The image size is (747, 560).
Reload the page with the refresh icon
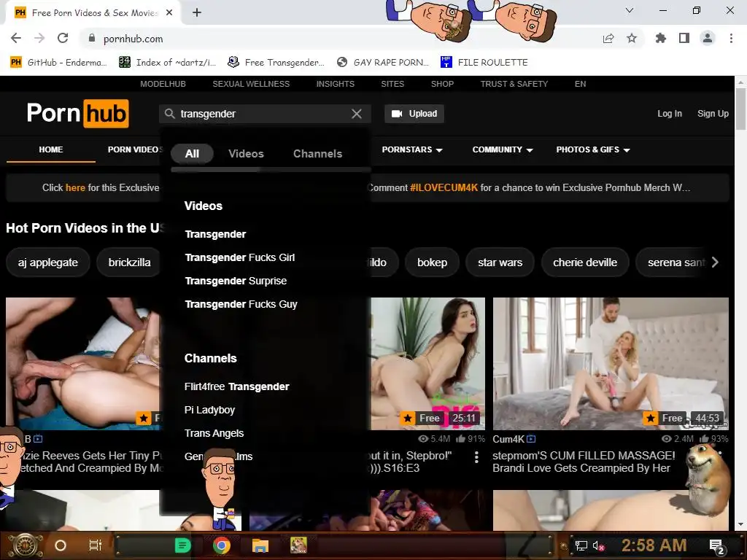click(x=63, y=38)
